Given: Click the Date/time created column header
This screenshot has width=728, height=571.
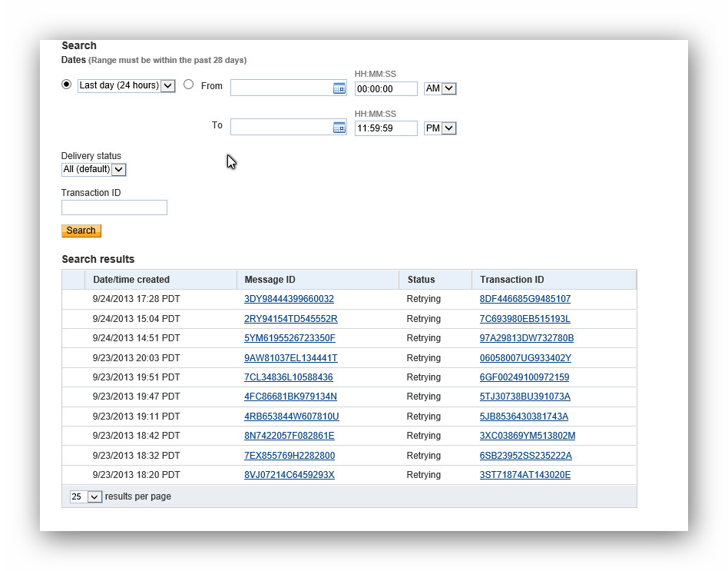Looking at the screenshot, I should click(131, 280).
